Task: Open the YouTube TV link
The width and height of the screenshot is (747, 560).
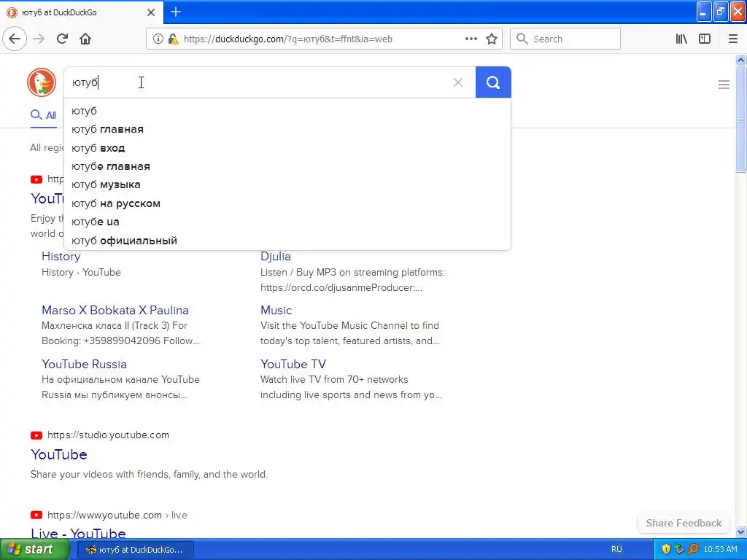Action: [x=293, y=364]
